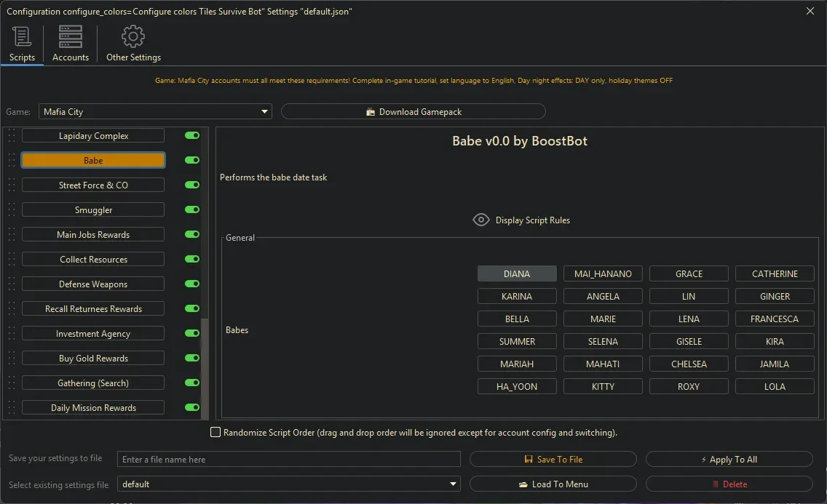The image size is (827, 504).
Task: Grab the drag handle beside Collect Resources
Action: pos(11,260)
